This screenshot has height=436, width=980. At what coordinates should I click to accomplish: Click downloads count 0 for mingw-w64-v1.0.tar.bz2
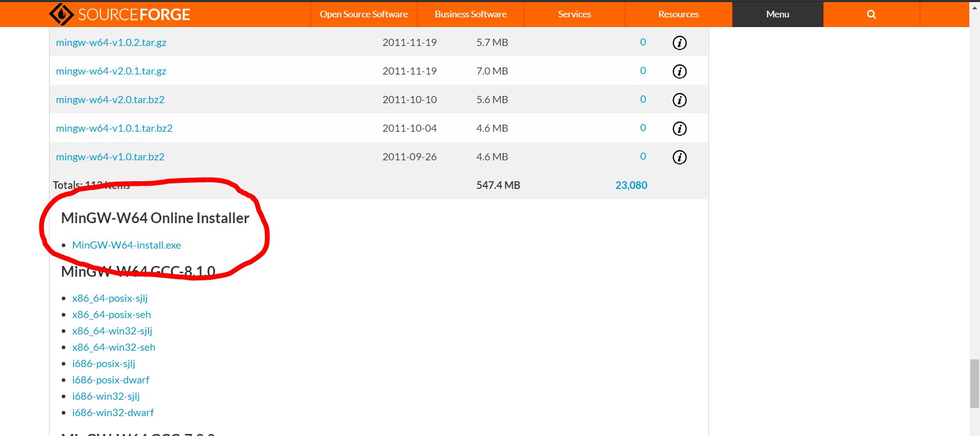click(643, 156)
